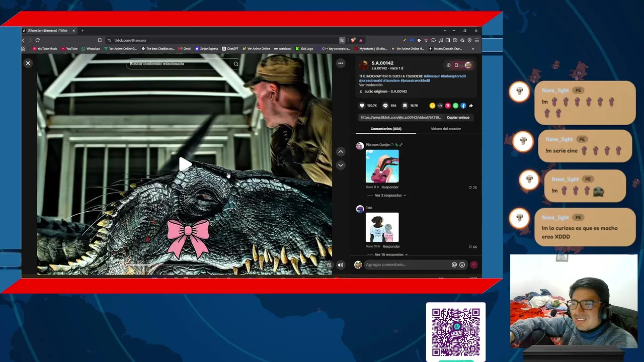Click the video progress bar
This screenshot has height=362, width=644.
(184, 265)
